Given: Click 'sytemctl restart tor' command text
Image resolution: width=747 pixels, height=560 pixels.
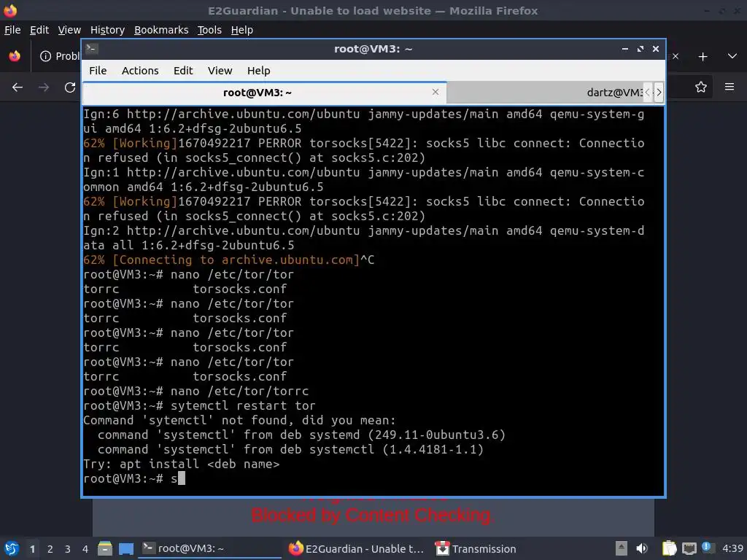Looking at the screenshot, I should (x=243, y=405).
